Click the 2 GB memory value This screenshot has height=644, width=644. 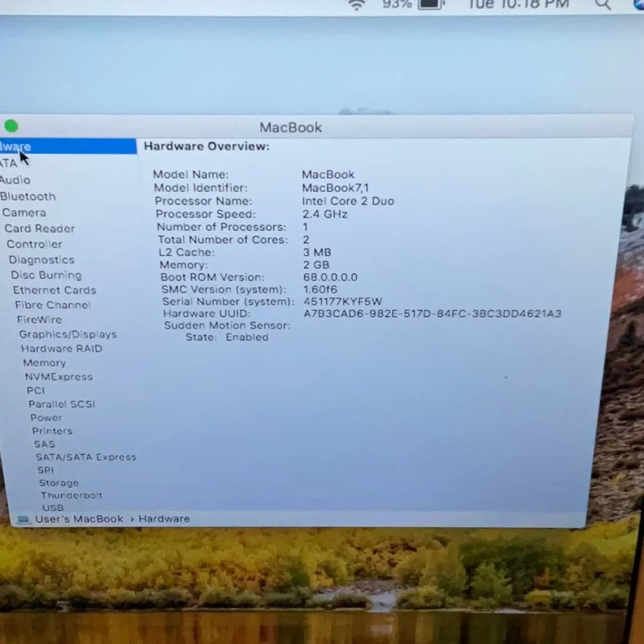pos(316,265)
